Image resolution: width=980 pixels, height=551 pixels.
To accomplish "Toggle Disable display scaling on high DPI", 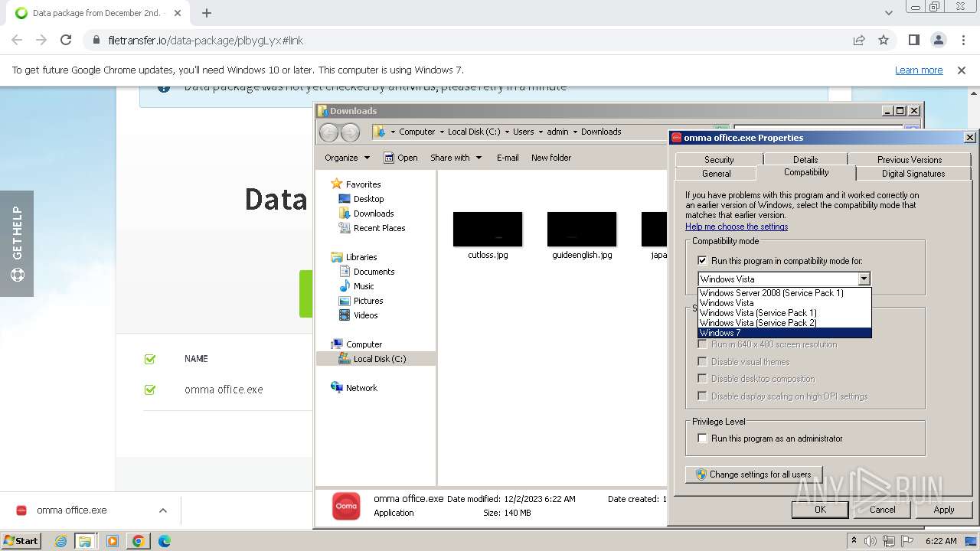I will point(702,396).
